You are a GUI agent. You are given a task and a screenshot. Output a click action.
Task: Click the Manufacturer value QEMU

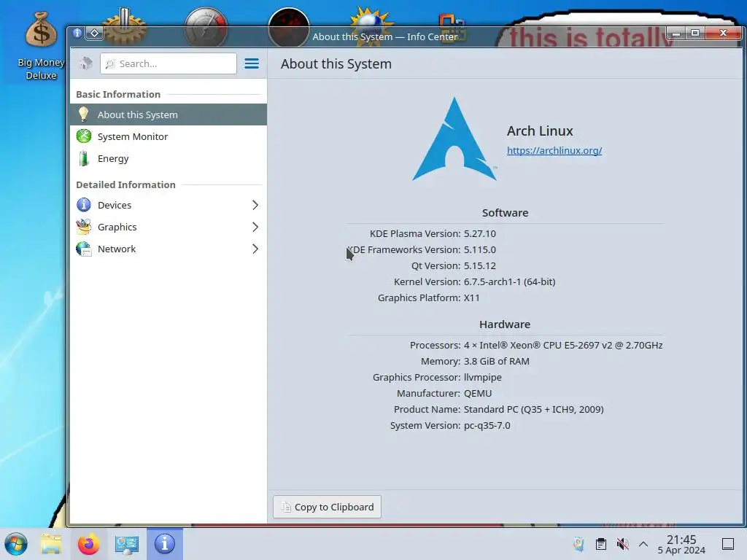coord(478,393)
